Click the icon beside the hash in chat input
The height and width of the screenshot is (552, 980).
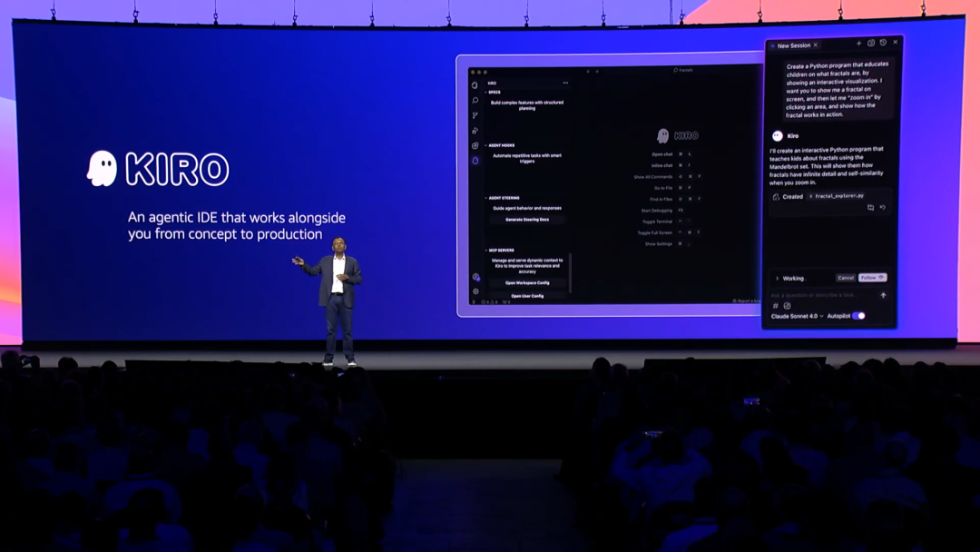pyautogui.click(x=787, y=306)
